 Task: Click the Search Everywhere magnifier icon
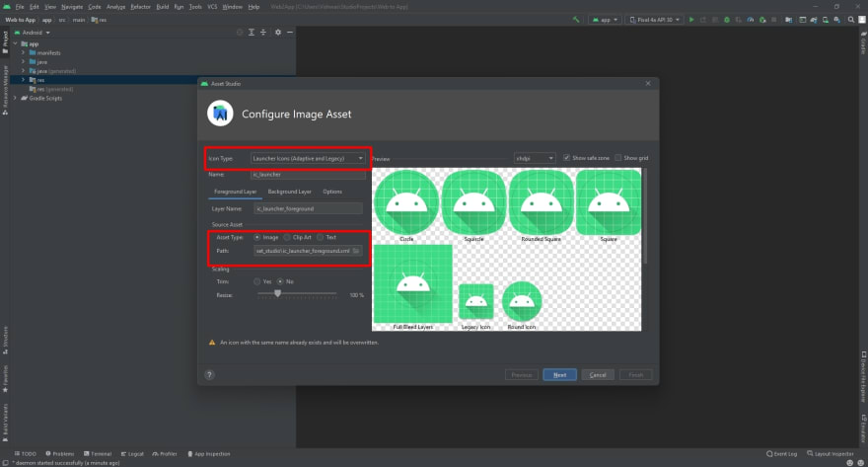click(851, 20)
